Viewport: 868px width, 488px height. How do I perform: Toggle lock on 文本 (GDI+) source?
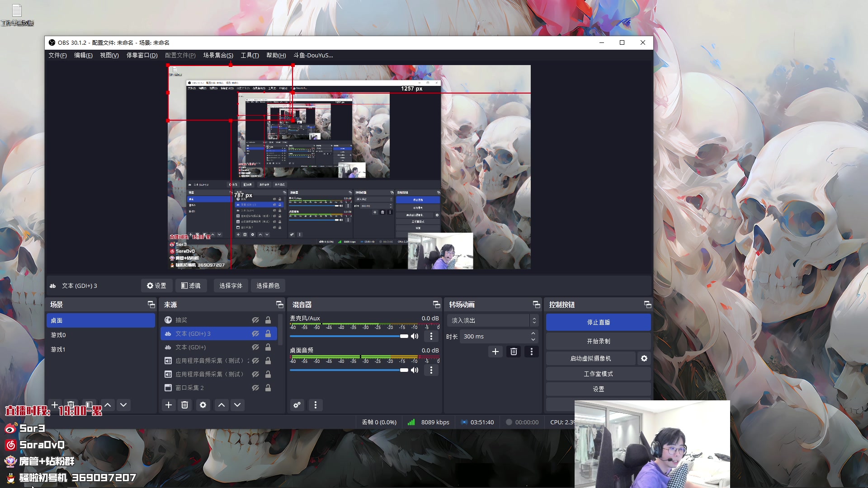click(268, 347)
